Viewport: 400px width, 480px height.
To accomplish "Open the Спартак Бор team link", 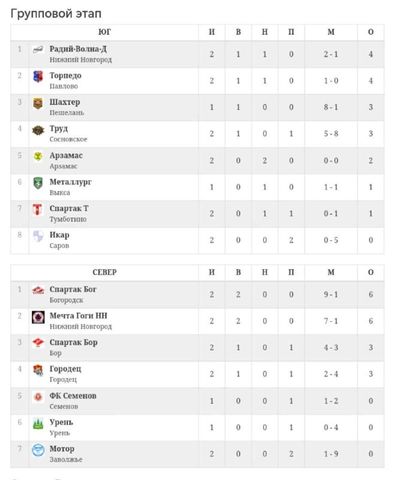I will click(x=73, y=342).
